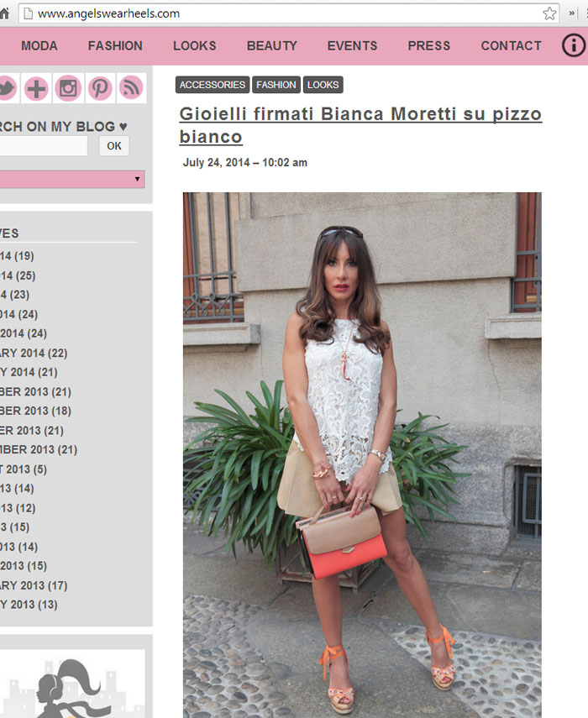Select the LOOKS category tag
This screenshot has width=588, height=718.
coord(323,85)
